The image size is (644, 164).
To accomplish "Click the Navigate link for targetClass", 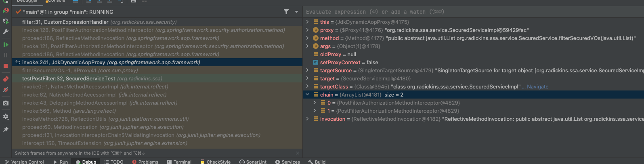I will [537, 86].
